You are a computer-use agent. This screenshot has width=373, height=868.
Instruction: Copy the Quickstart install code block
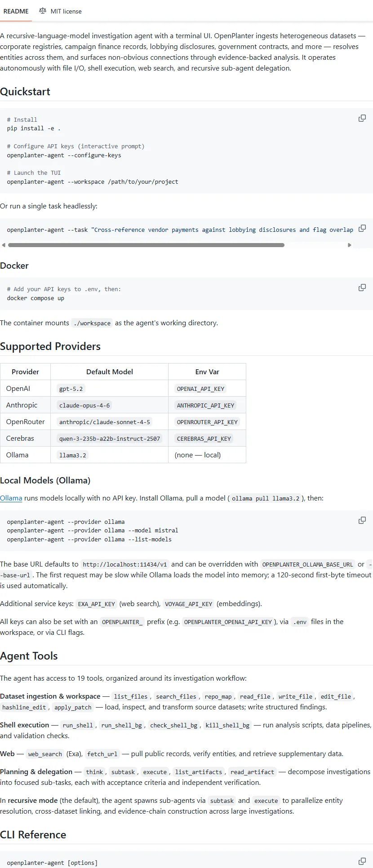click(x=362, y=118)
